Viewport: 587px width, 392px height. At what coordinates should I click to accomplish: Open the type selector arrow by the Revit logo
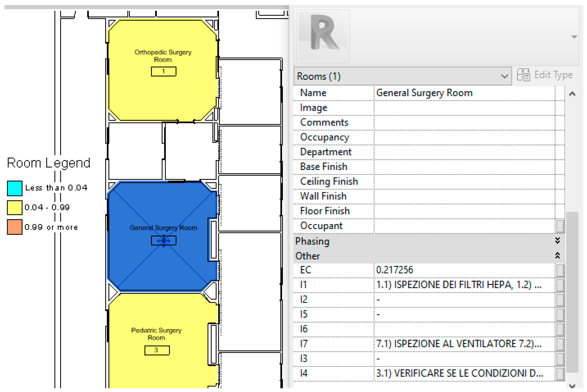574,37
